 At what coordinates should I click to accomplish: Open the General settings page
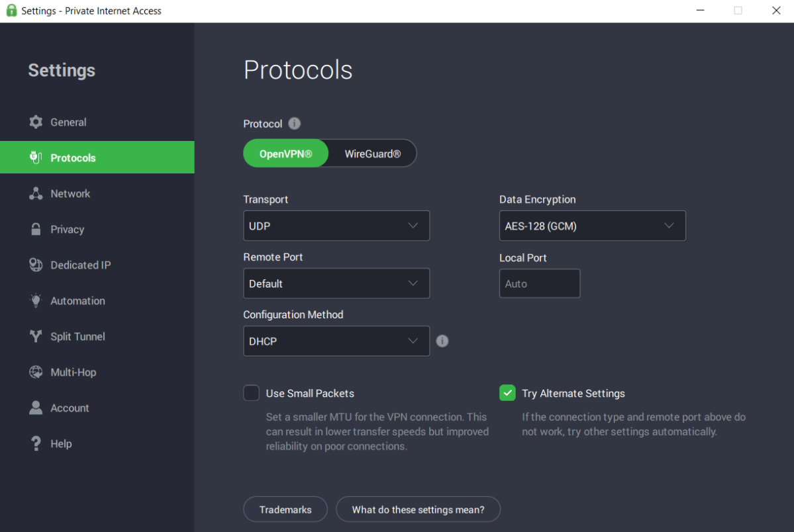[97, 122]
